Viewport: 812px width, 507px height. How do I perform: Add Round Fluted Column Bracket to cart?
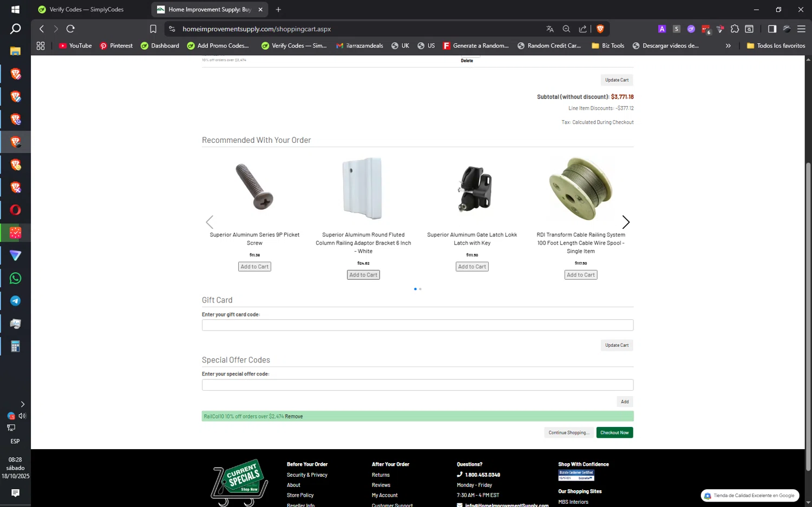[x=363, y=275]
